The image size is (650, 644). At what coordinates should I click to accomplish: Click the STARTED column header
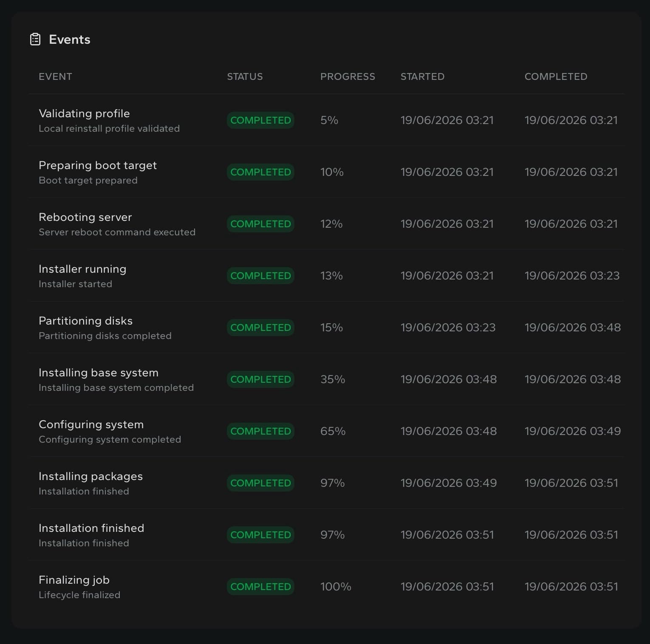(x=422, y=76)
